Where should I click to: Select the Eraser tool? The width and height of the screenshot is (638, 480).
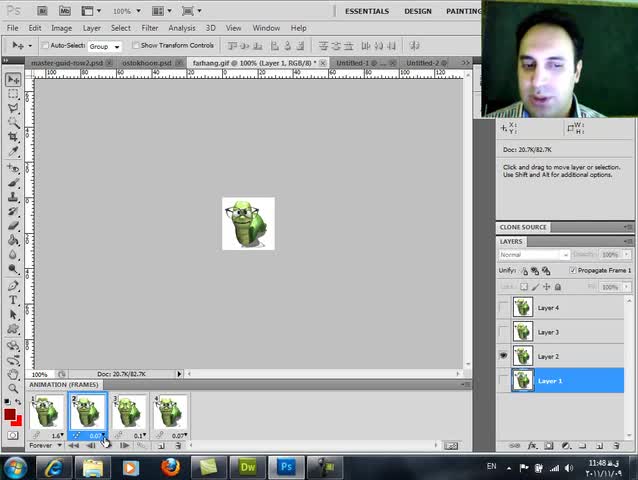[13, 226]
